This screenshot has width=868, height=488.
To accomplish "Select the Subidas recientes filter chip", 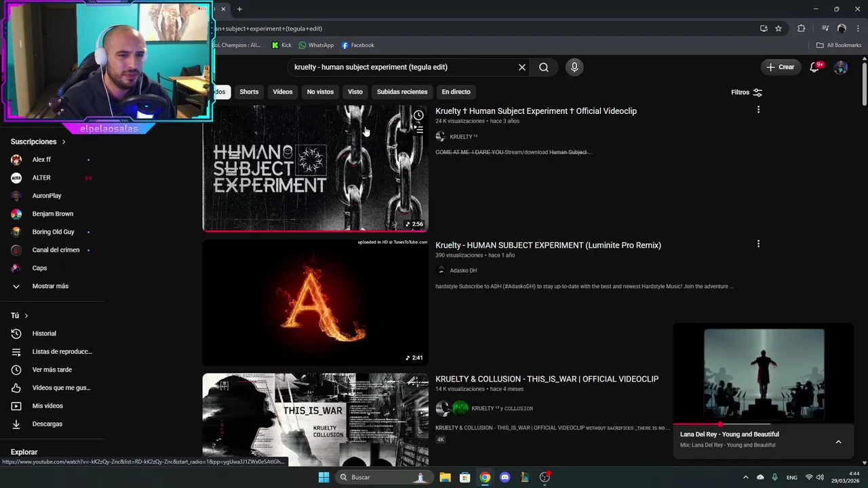I will [x=402, y=92].
